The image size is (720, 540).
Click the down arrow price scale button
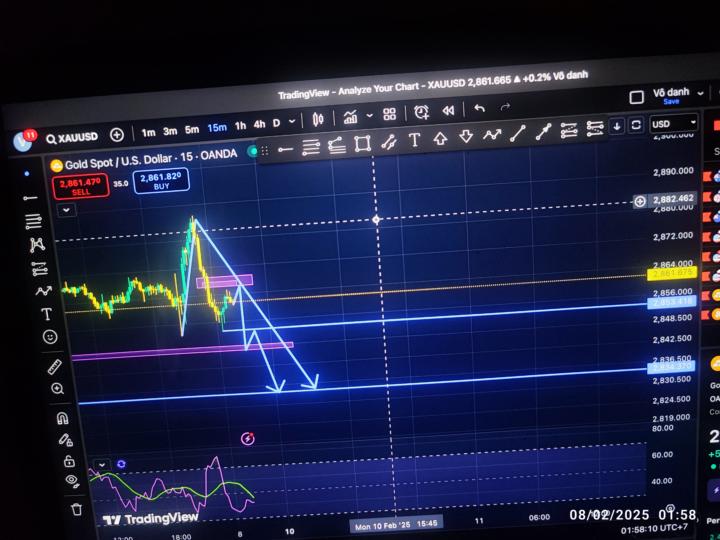point(617,126)
